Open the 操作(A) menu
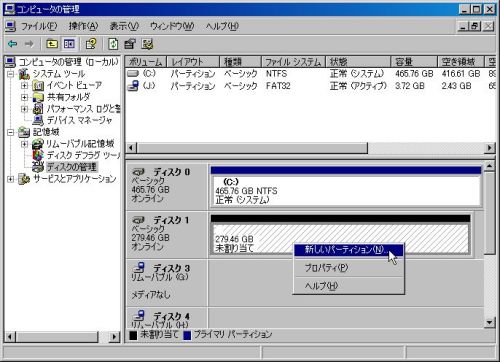This screenshot has width=500, height=362. (83, 26)
